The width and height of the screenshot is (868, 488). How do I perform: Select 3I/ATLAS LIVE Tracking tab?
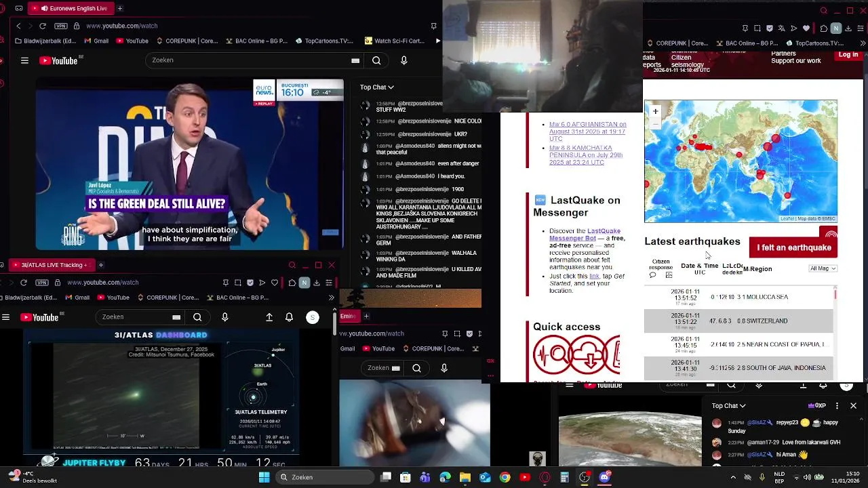[x=51, y=265]
